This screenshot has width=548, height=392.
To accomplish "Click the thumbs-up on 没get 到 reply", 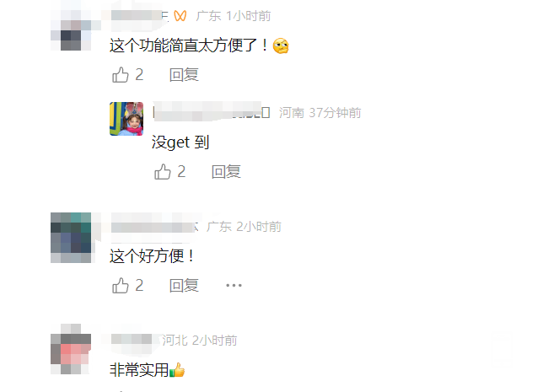I will point(162,171).
